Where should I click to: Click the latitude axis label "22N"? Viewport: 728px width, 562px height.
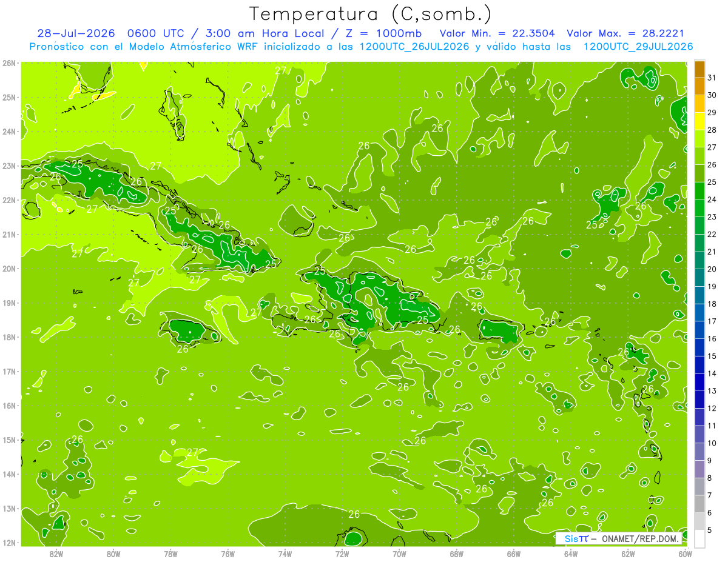pos(8,200)
